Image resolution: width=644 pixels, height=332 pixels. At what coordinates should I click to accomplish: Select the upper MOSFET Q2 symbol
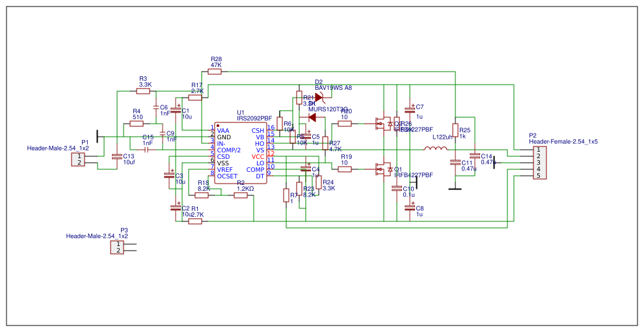384,123
